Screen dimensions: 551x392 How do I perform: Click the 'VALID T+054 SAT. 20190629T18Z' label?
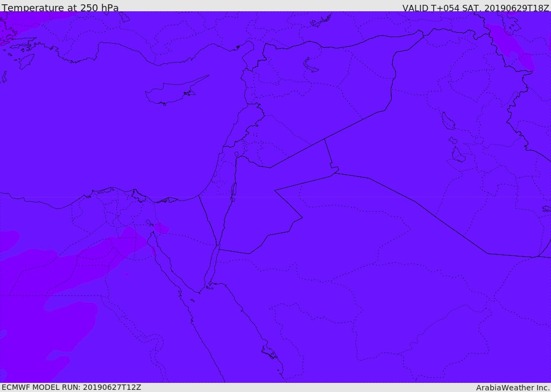476,8
